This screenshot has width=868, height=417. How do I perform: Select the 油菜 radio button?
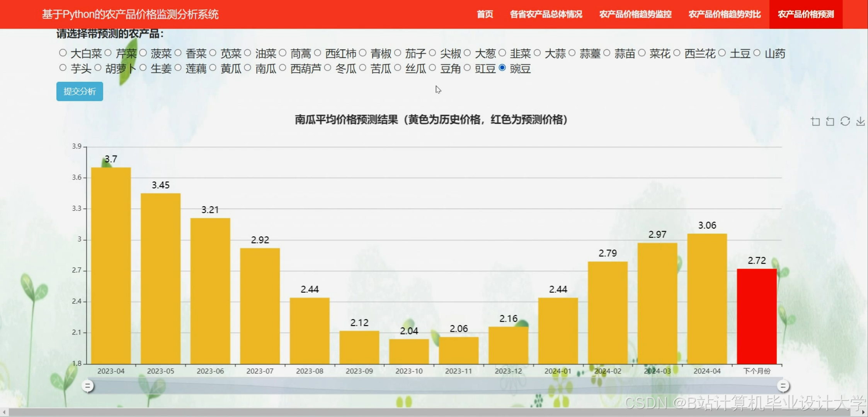[248, 53]
